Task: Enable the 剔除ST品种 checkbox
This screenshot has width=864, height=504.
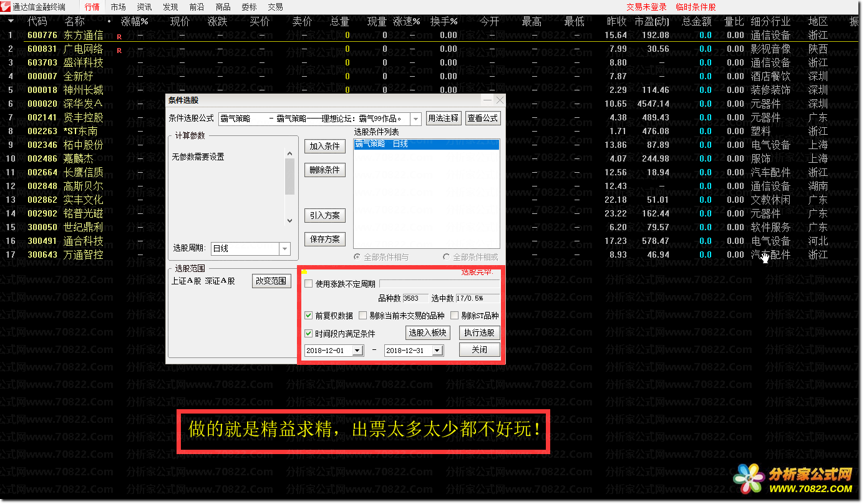Action: pyautogui.click(x=455, y=316)
